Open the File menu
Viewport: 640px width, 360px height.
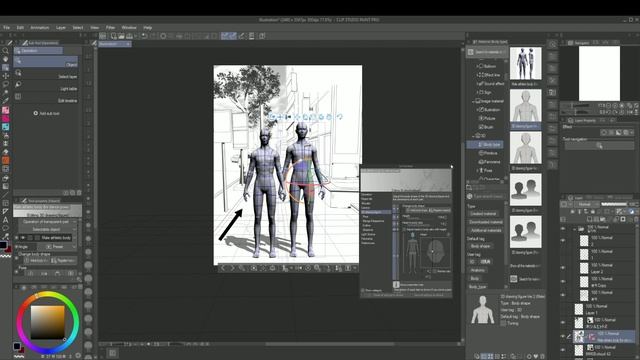(x=6, y=28)
